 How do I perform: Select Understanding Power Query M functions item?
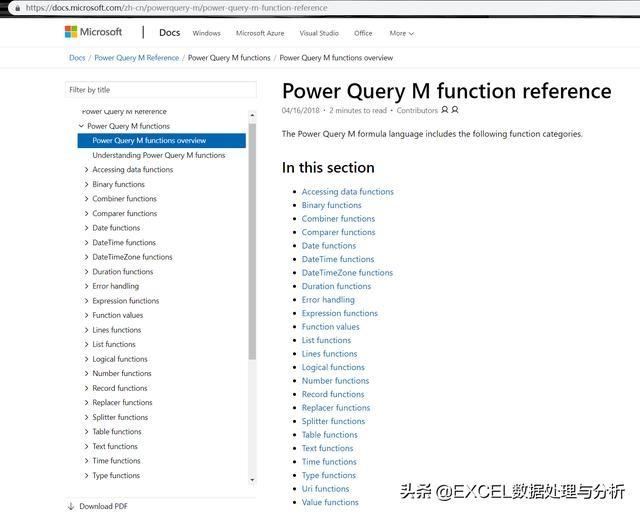coord(158,155)
